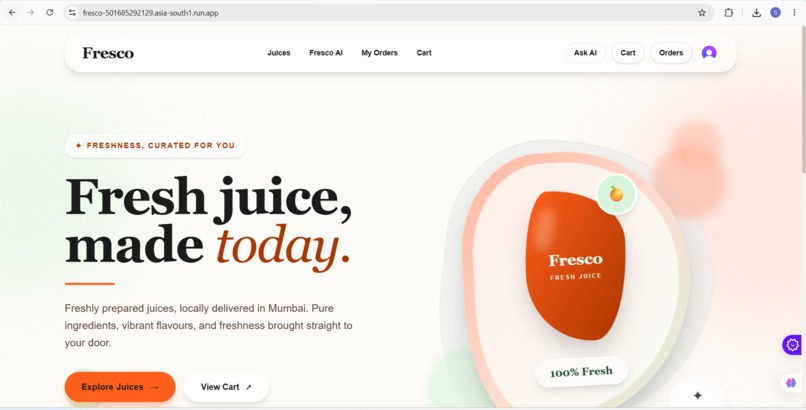Open the Chrome profile avatar
806x410 pixels.
[775, 13]
